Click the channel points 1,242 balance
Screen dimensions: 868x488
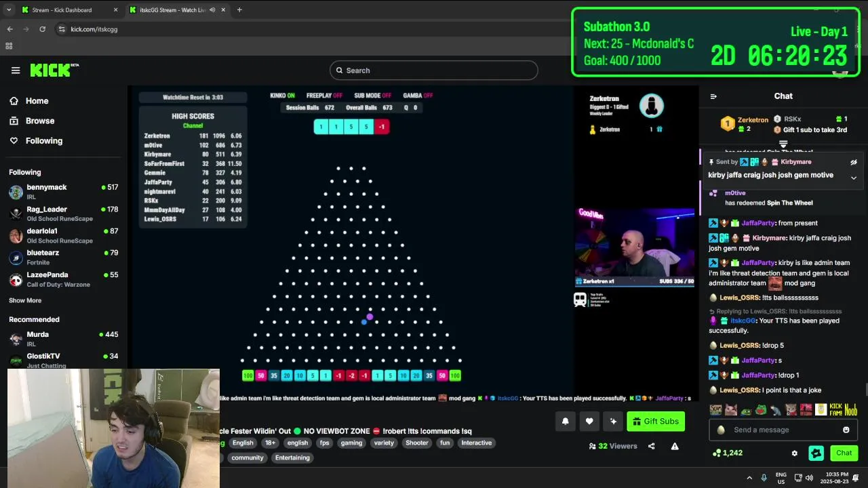pos(728,453)
